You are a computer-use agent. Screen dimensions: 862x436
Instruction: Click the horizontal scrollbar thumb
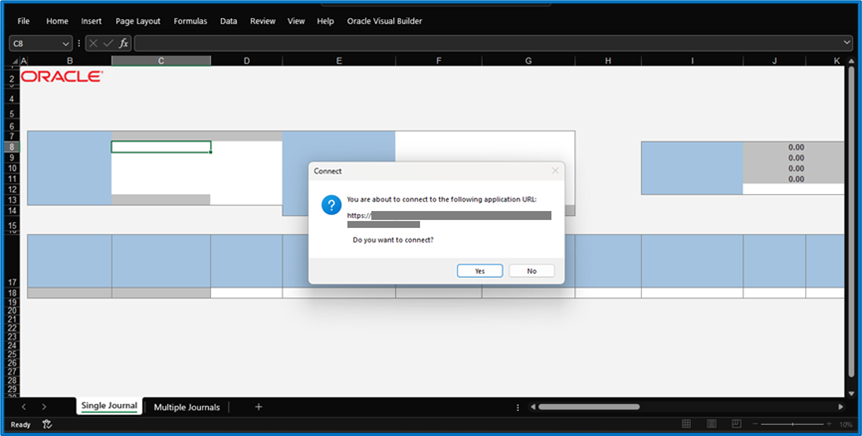coord(589,407)
